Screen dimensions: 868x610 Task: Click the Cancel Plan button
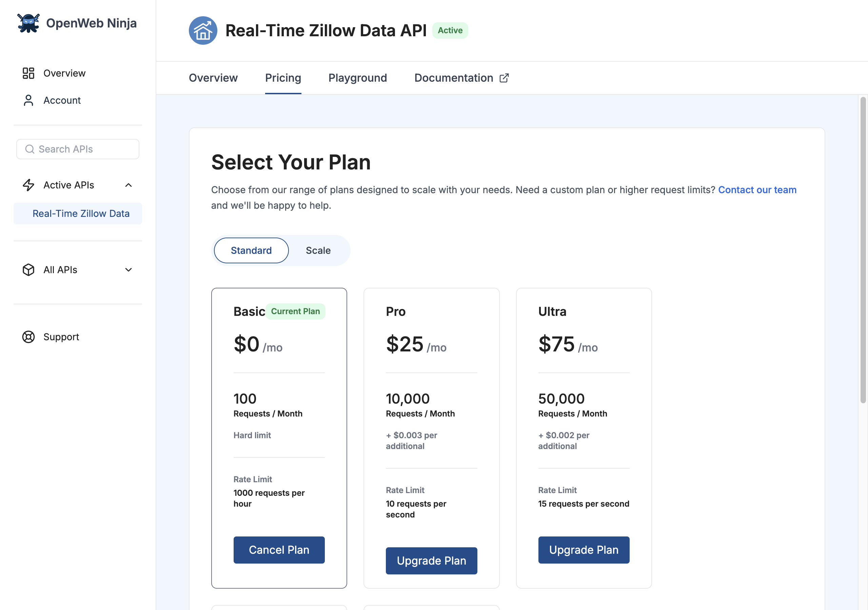pos(279,550)
